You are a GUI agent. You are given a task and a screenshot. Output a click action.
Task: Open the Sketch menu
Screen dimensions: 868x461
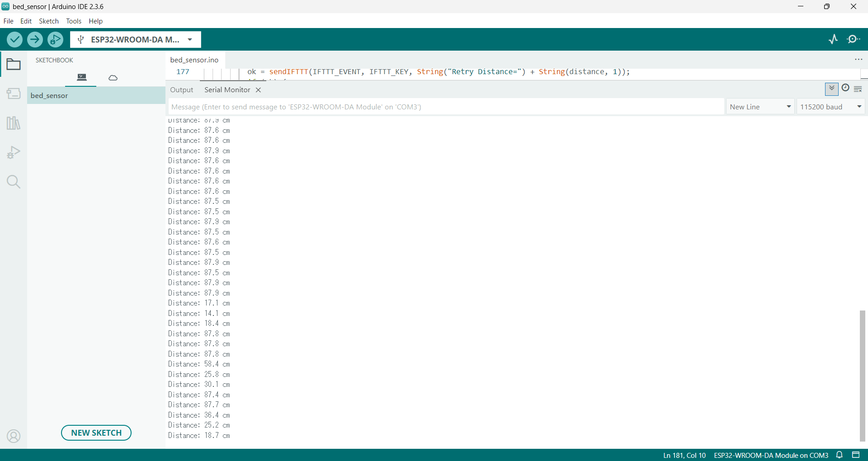49,21
